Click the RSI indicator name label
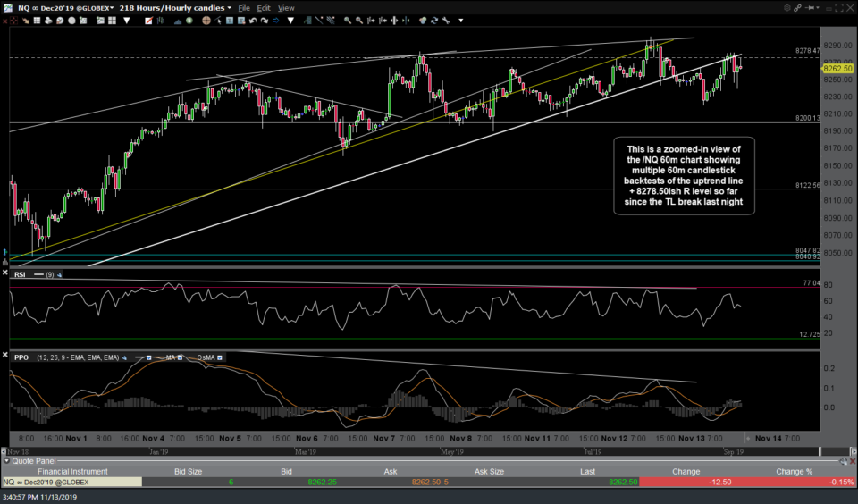This screenshot has width=858, height=504. click(x=20, y=274)
